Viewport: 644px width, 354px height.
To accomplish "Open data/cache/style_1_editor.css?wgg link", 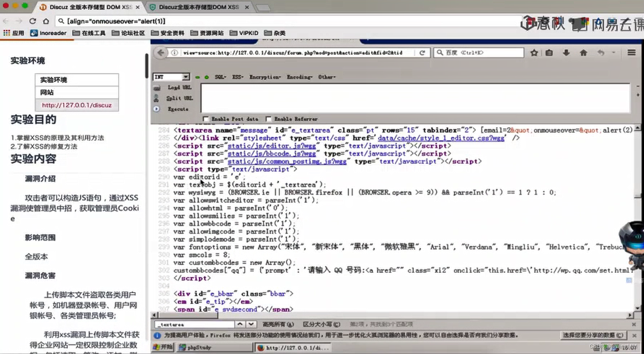I will point(441,138).
